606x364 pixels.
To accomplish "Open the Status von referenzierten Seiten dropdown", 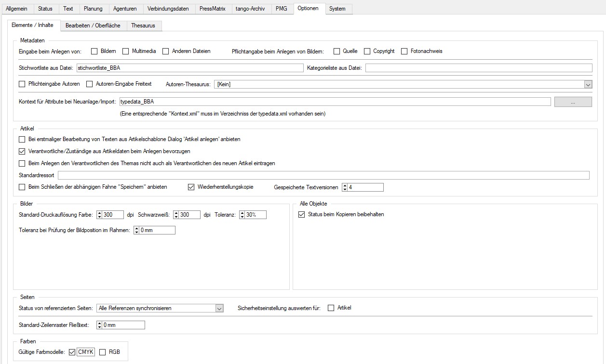I will (219, 308).
